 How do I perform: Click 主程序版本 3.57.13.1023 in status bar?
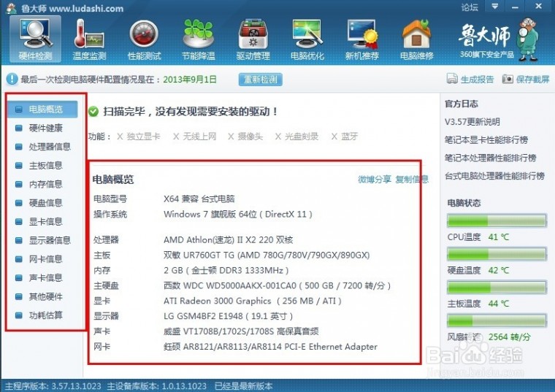[53, 386]
